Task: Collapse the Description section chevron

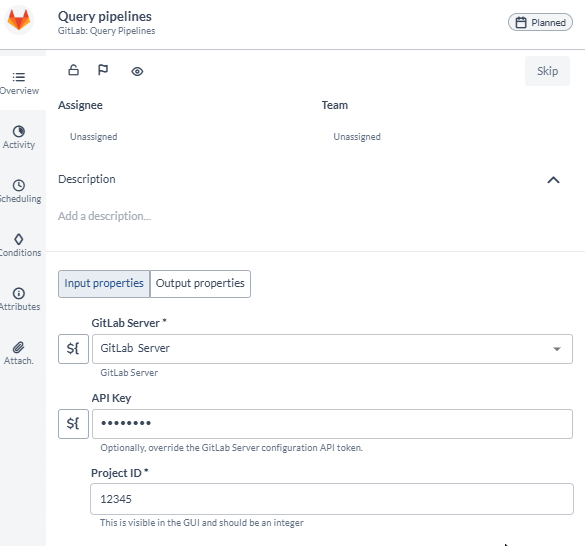Action: [553, 180]
